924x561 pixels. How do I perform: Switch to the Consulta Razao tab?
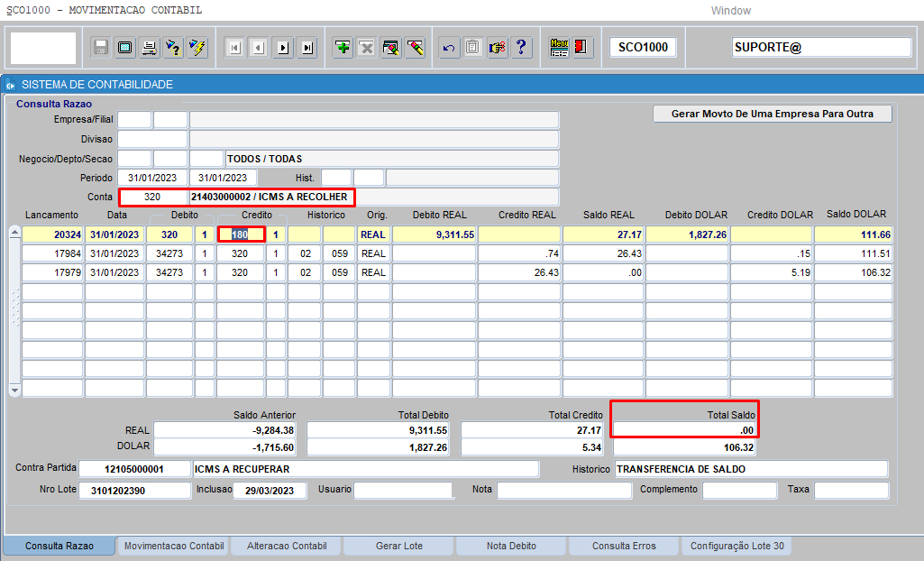click(x=59, y=546)
